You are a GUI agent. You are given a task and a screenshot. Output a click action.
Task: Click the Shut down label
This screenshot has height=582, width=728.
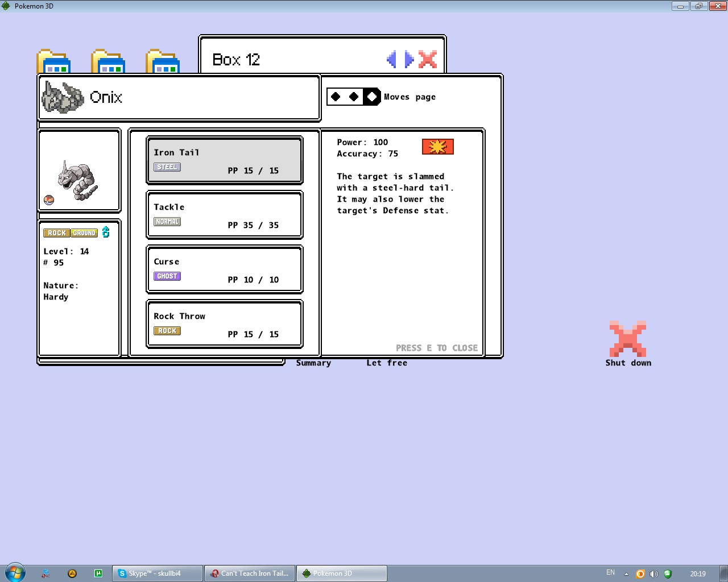[628, 363]
